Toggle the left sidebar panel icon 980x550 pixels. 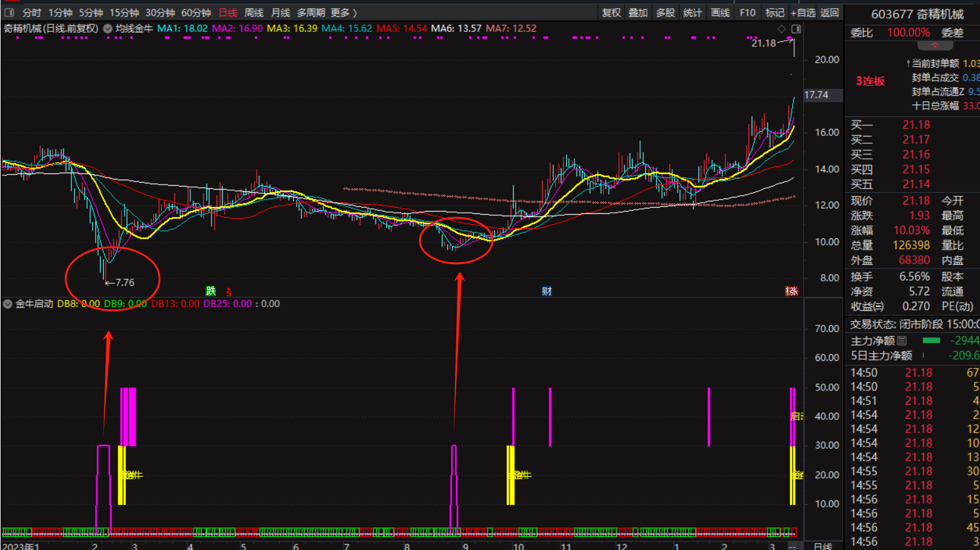click(x=9, y=13)
